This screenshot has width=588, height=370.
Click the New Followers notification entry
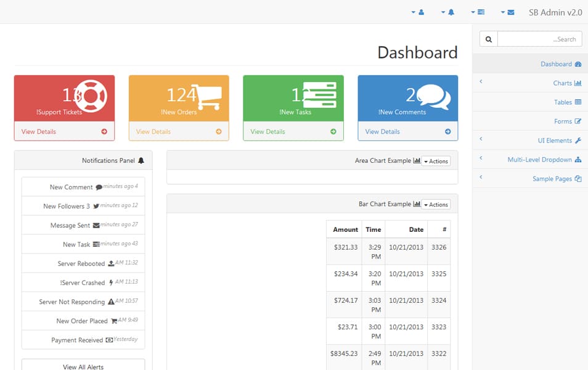coord(83,205)
